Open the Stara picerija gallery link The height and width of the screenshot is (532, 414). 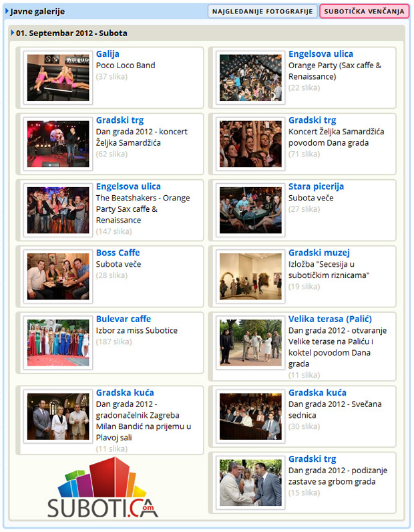click(x=316, y=186)
